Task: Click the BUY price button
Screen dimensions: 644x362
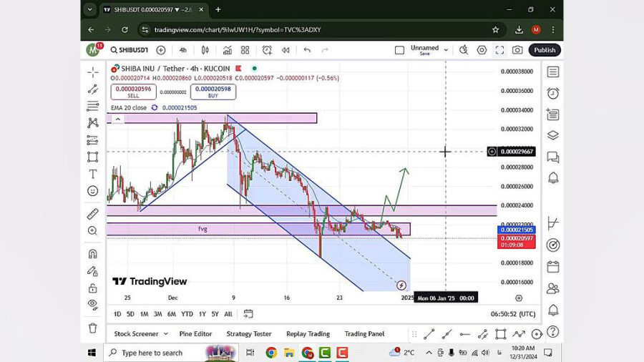Action: pyautogui.click(x=213, y=92)
